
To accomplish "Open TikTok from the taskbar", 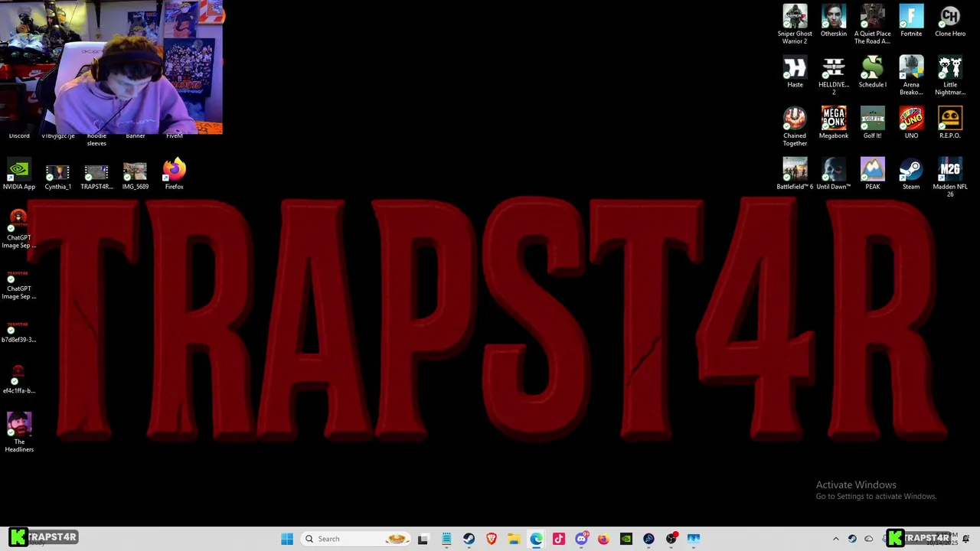I will (x=559, y=539).
